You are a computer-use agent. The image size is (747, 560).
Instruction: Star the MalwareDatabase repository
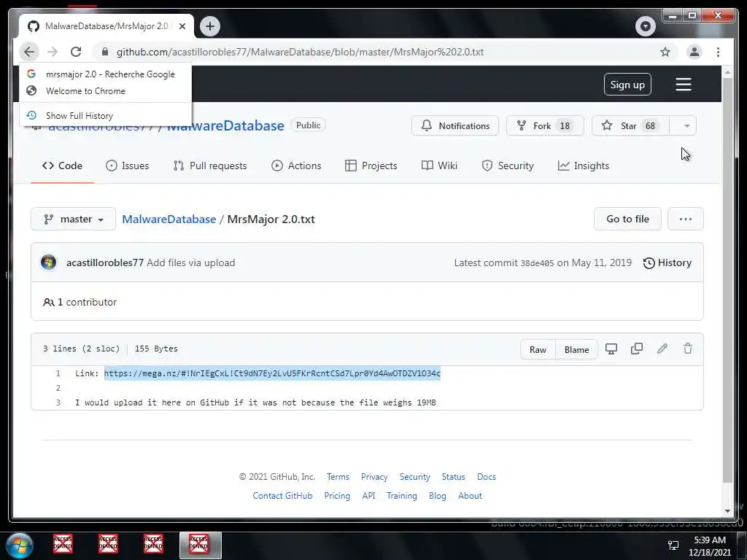(x=631, y=125)
